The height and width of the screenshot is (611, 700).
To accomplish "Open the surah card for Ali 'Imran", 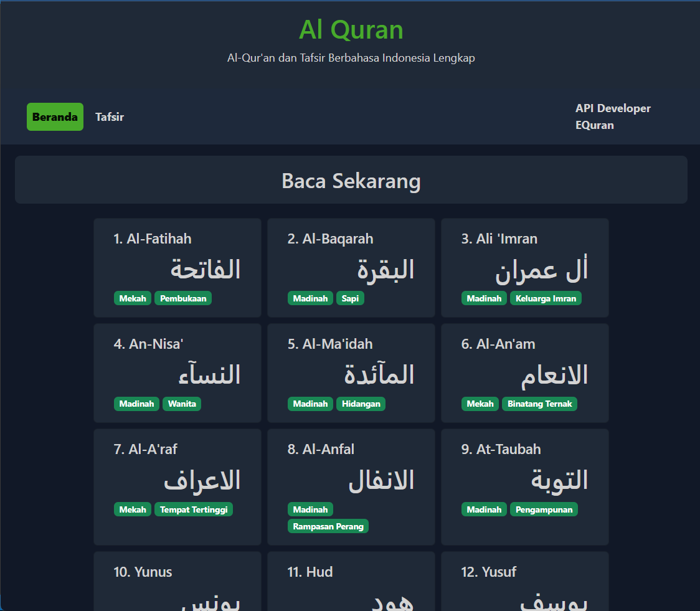I will tap(524, 268).
